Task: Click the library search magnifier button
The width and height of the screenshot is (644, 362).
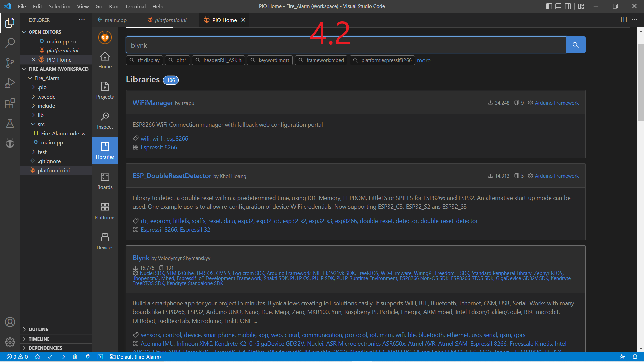Action: (575, 45)
